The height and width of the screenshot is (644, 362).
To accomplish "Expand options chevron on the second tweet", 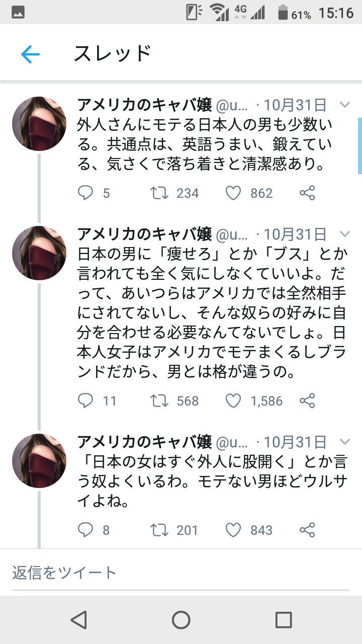I will [x=344, y=234].
